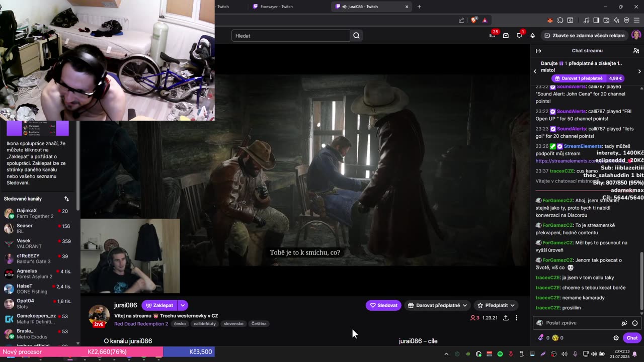Screen dimensions: 644x362
Task: Open Darovat předplatné dropdown
Action: pyautogui.click(x=438, y=305)
